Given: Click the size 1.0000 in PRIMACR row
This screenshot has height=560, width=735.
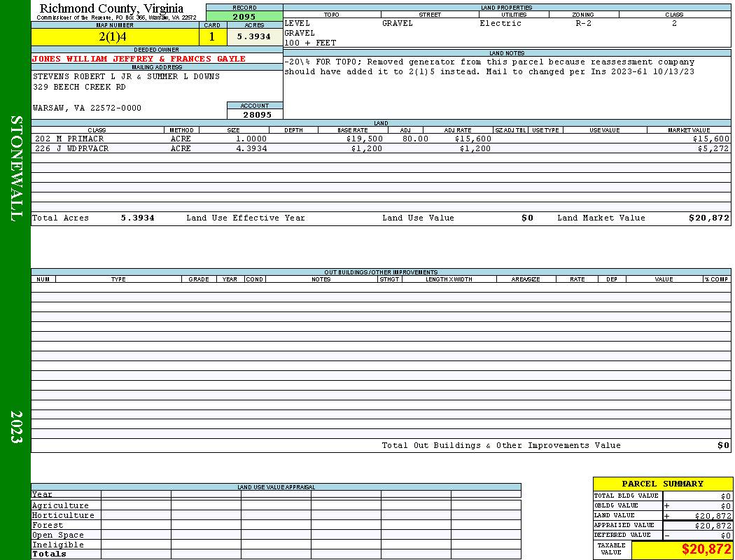Looking at the screenshot, I should click(251, 139).
